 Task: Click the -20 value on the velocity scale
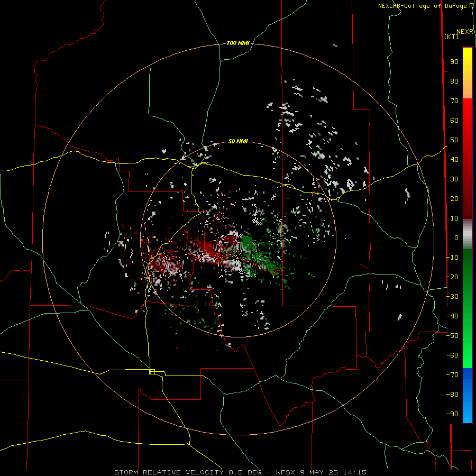(452, 277)
